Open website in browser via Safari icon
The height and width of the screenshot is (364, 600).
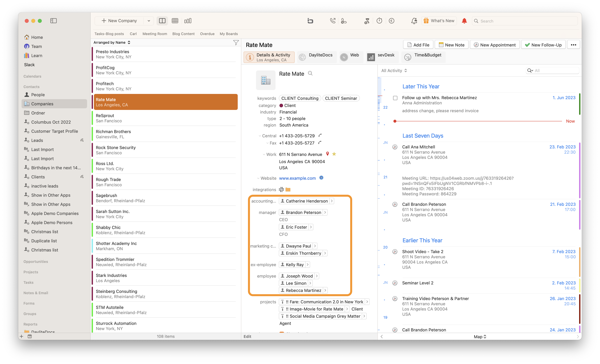click(321, 178)
